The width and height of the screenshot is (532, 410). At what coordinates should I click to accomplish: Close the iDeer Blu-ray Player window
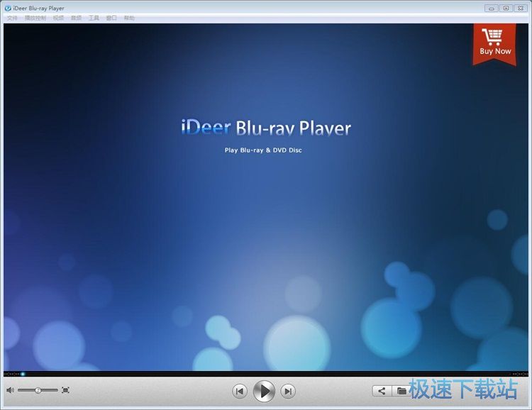521,8
